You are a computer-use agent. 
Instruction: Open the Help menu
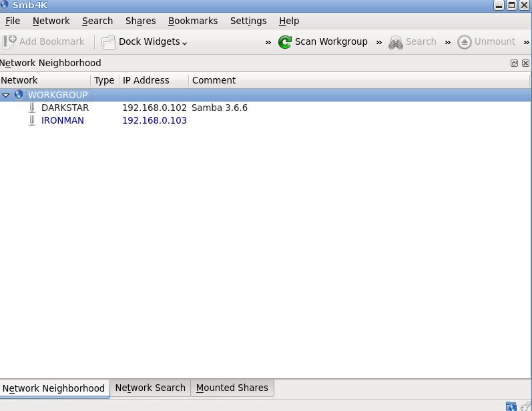[289, 21]
